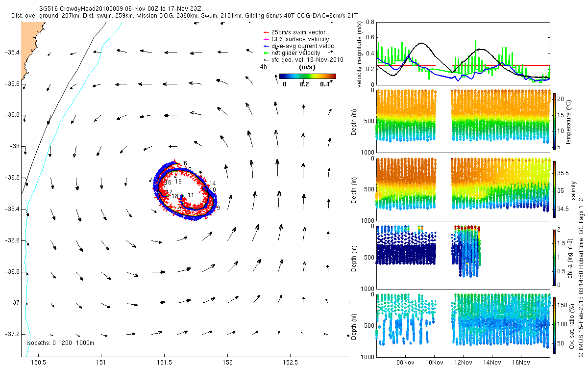Viewport: 588px width, 368px height.
Task: Click the 'isobaths: 0 200 1000m' label
Action: pyautogui.click(x=60, y=343)
